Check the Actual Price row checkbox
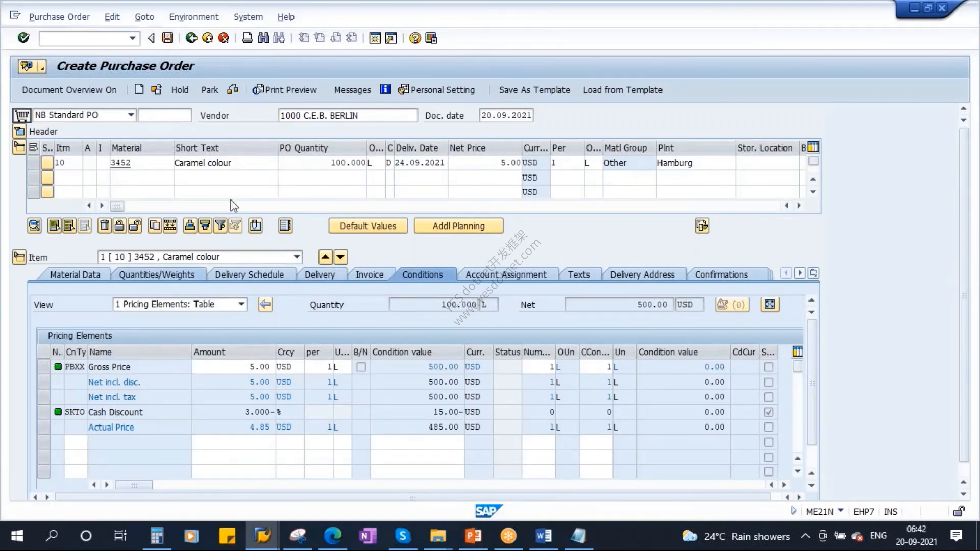Image resolution: width=980 pixels, height=551 pixels. [768, 427]
